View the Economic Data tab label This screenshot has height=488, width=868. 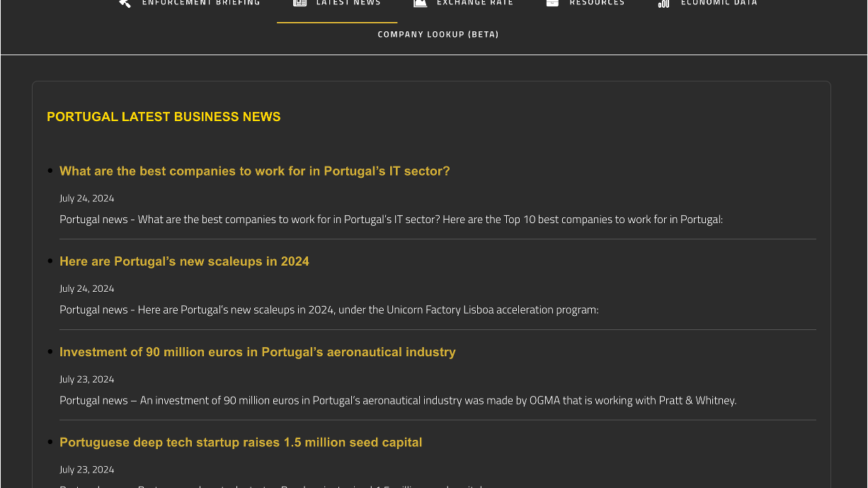pos(719,4)
